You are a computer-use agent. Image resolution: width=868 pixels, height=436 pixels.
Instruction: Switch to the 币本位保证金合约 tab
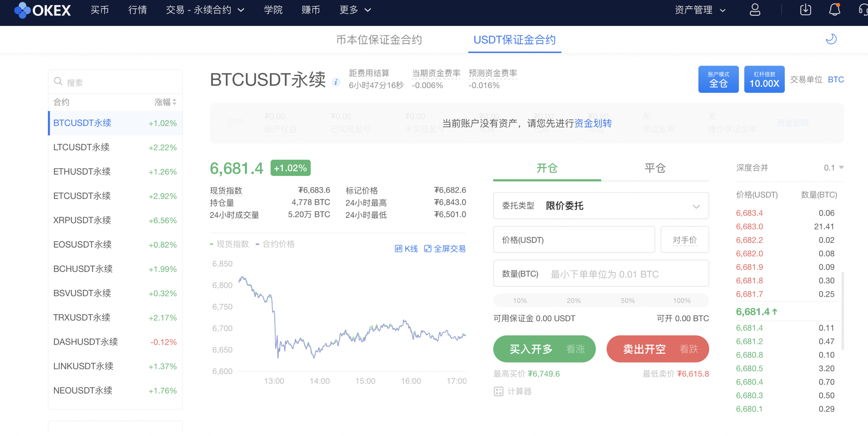point(379,40)
